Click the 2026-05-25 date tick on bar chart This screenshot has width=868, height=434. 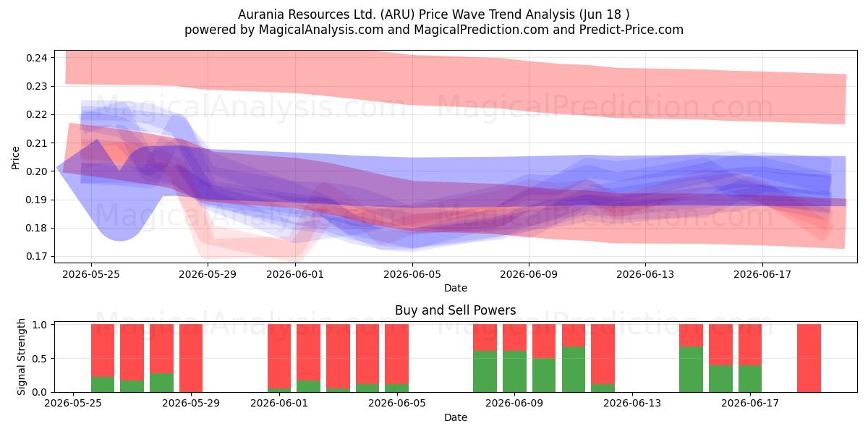73,404
